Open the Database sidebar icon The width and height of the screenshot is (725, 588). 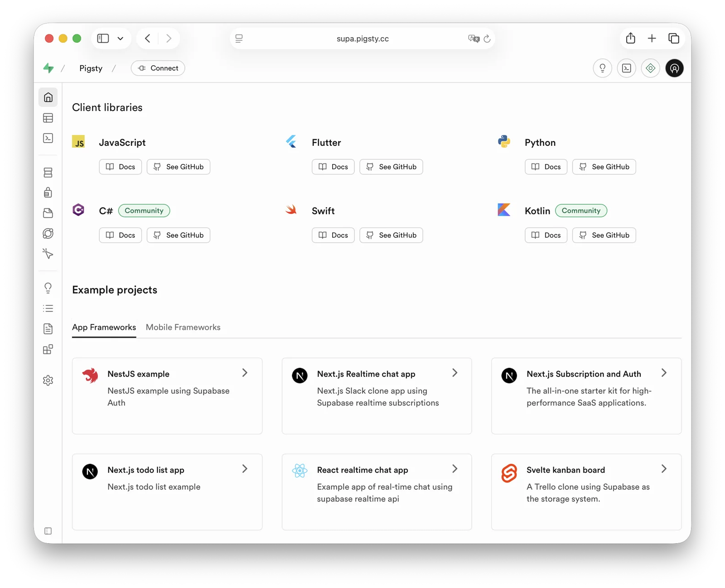coord(48,173)
